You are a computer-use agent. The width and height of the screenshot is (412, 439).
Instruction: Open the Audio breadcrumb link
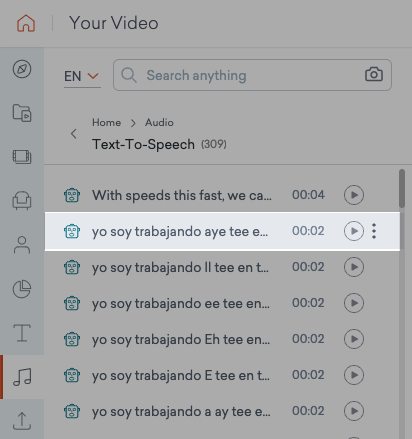click(159, 123)
